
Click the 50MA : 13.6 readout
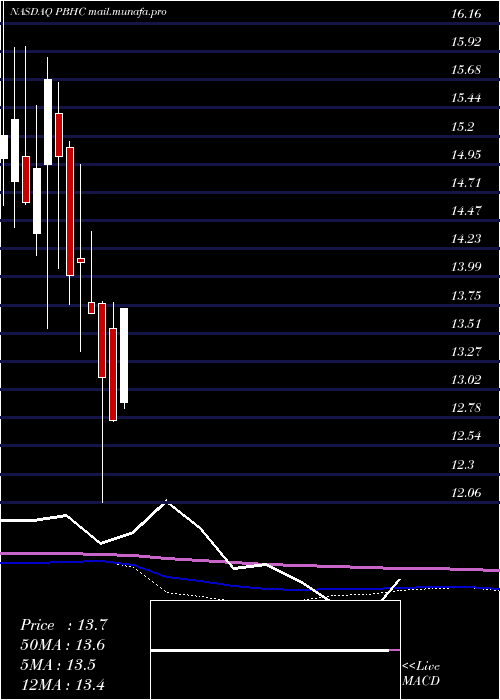click(x=62, y=645)
